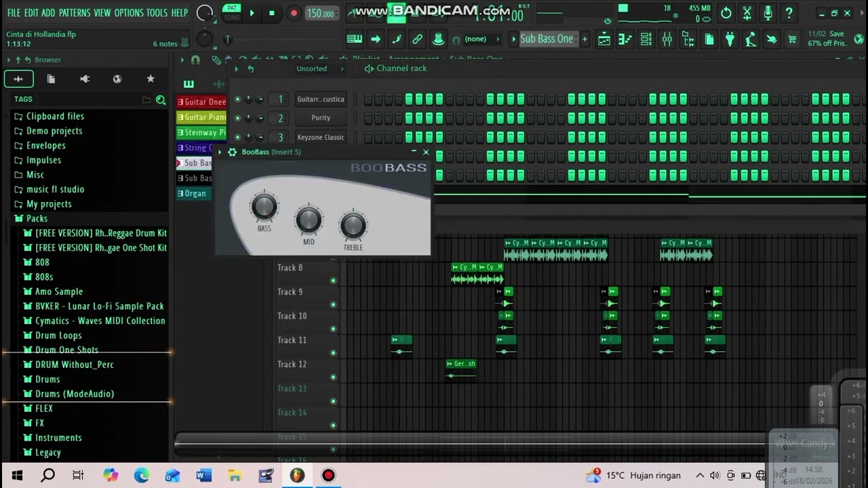This screenshot has width=868, height=488.
Task: Click the Purity channel button
Action: pos(321,118)
